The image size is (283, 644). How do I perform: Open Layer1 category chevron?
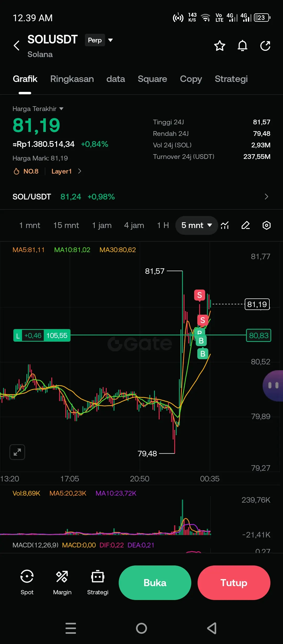pyautogui.click(x=80, y=171)
